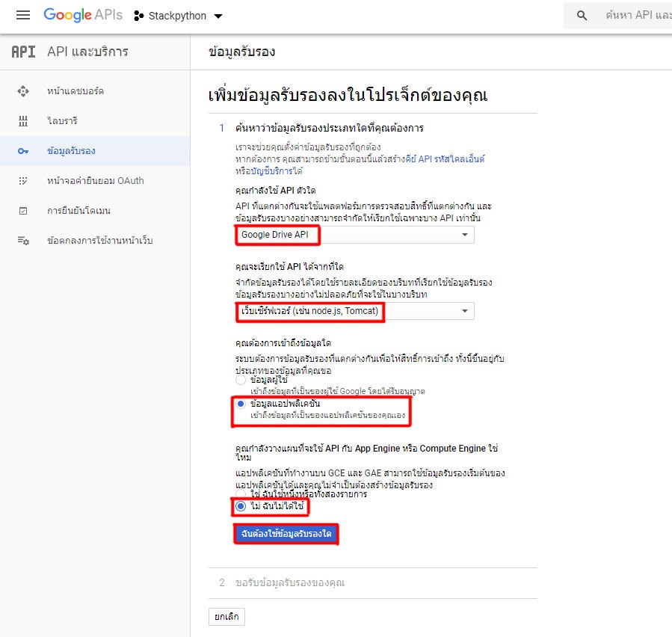Choose the ใช่ ฉันใช้หนึ่งหรือทั้งสองรายการ radio
672x637 pixels.
coord(241,495)
